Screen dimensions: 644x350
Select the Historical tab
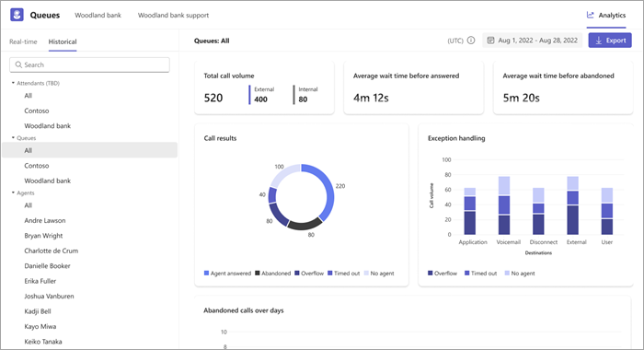coord(63,41)
